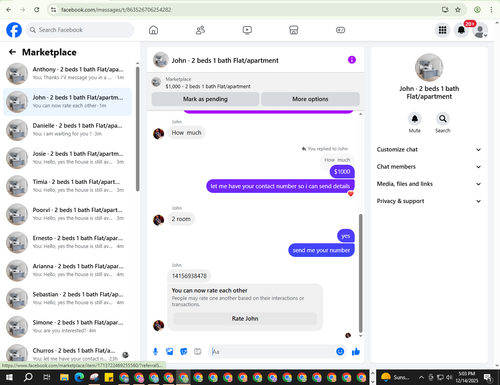Screen dimensions: 500x385
Task: Attach a photo file
Action: tap(170, 351)
